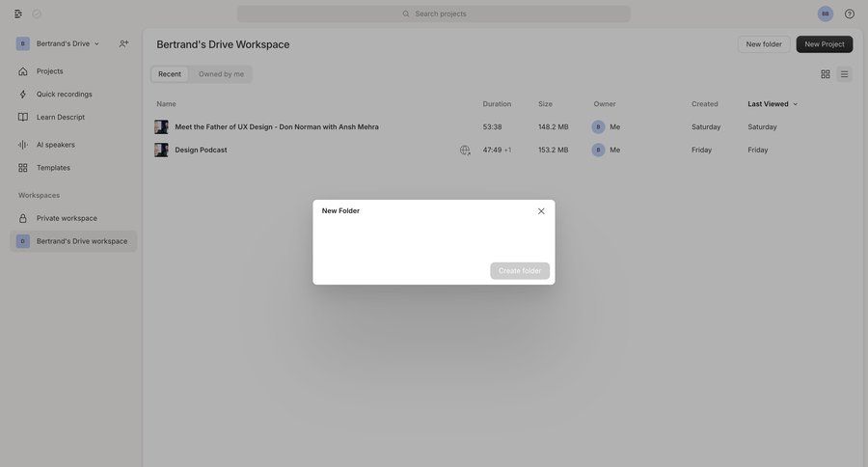Open Quick recordings section
Image resolution: width=868 pixels, height=467 pixels.
[73, 95]
